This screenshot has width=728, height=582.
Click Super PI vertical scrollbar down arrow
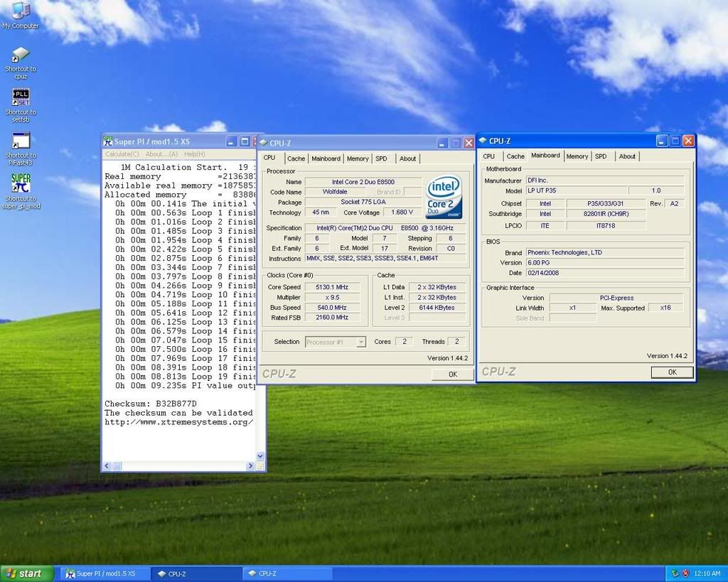260,456
